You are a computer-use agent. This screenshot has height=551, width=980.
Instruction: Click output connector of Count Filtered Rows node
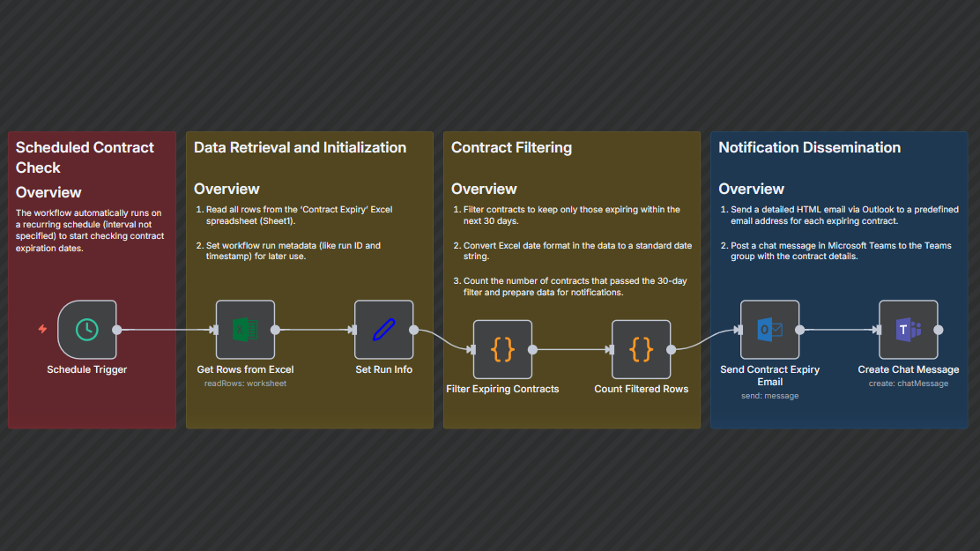coord(672,349)
